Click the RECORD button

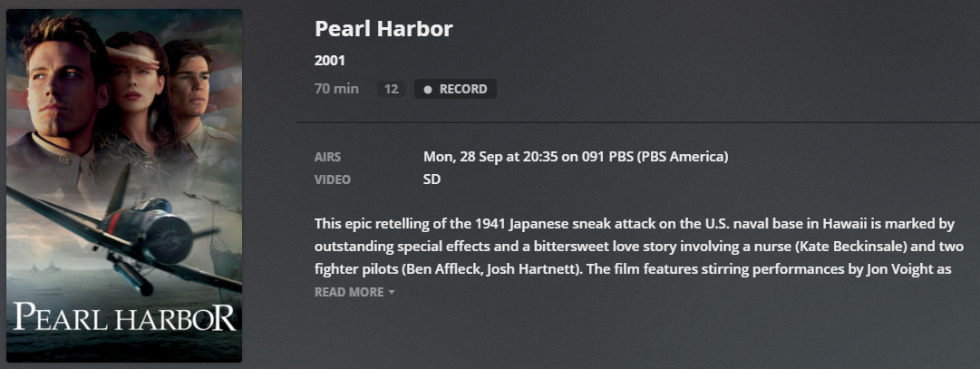(x=455, y=89)
